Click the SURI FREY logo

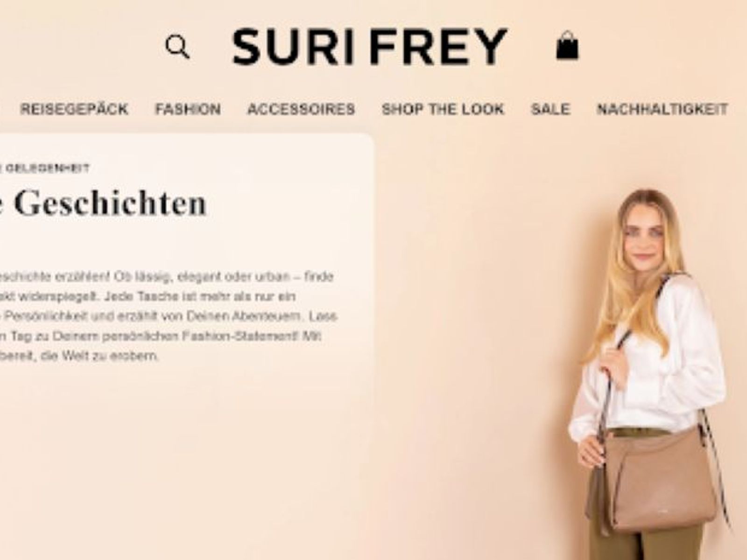coord(370,46)
